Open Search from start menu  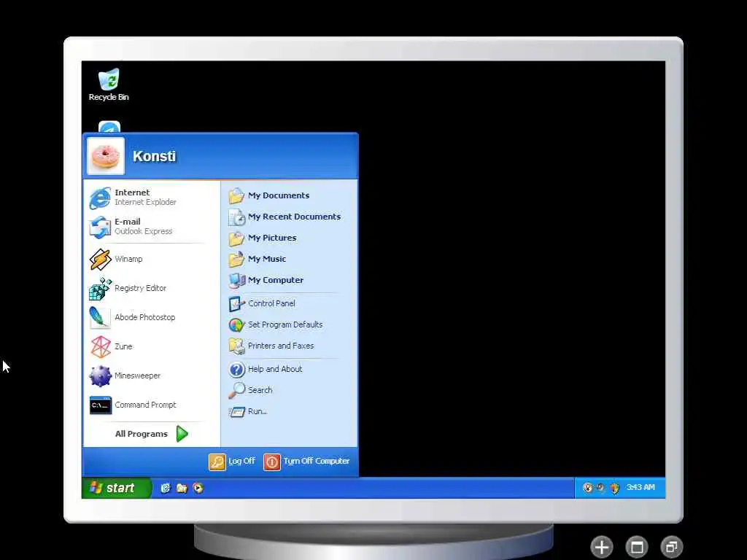290,390
